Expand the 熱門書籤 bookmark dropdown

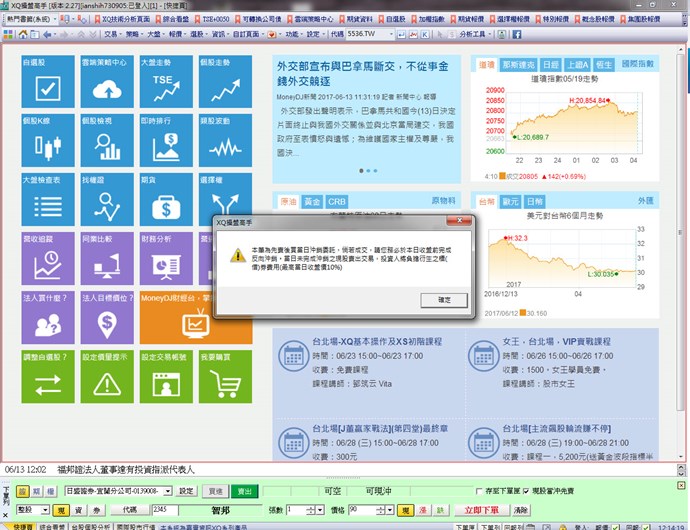55,19
